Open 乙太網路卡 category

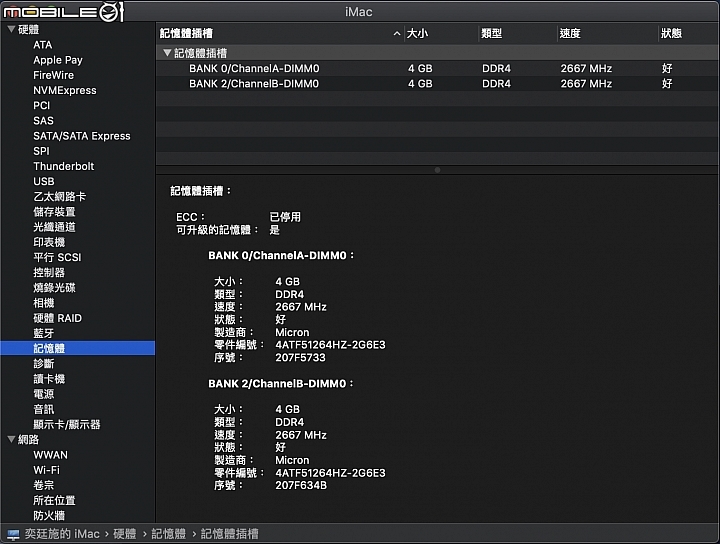coord(60,196)
